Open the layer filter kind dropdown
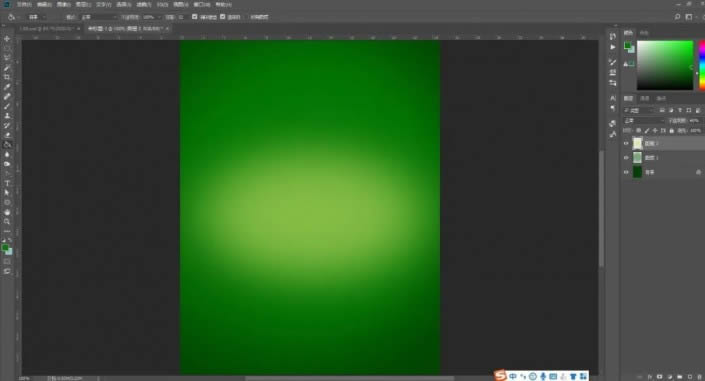Image resolution: width=705 pixels, height=381 pixels. click(x=639, y=110)
